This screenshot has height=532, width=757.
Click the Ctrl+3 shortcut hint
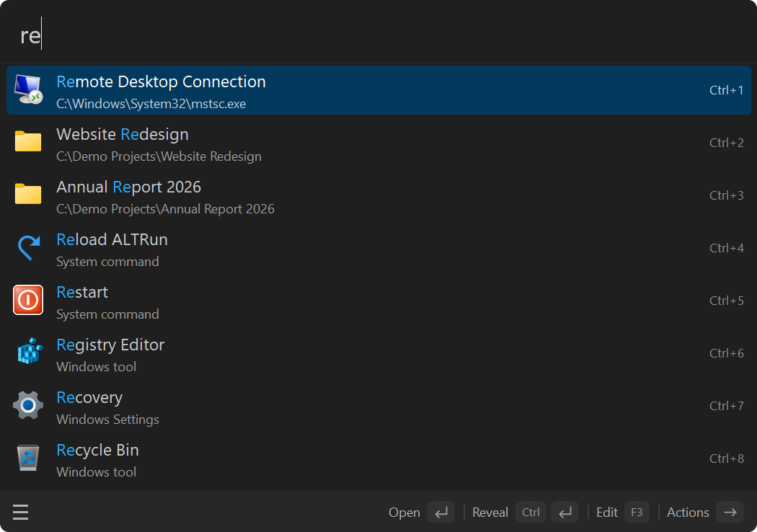726,195
